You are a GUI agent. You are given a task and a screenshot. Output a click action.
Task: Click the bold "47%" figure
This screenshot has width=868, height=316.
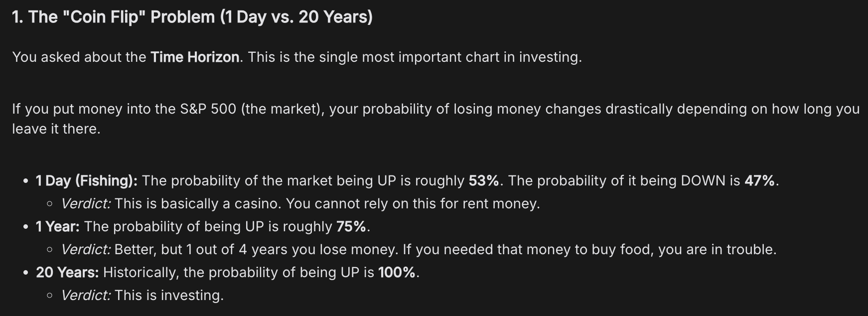coord(760,180)
